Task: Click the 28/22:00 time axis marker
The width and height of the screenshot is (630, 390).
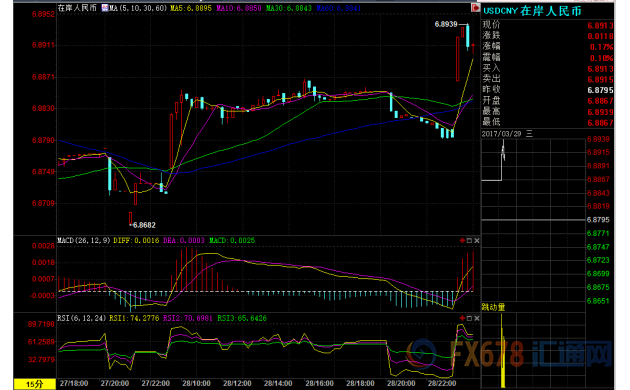Action: pyautogui.click(x=442, y=383)
